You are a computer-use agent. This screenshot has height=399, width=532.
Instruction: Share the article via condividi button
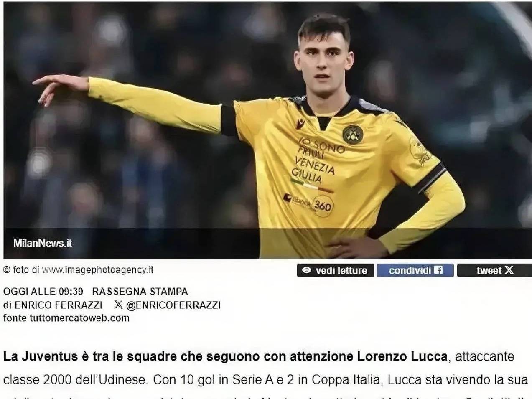point(415,271)
